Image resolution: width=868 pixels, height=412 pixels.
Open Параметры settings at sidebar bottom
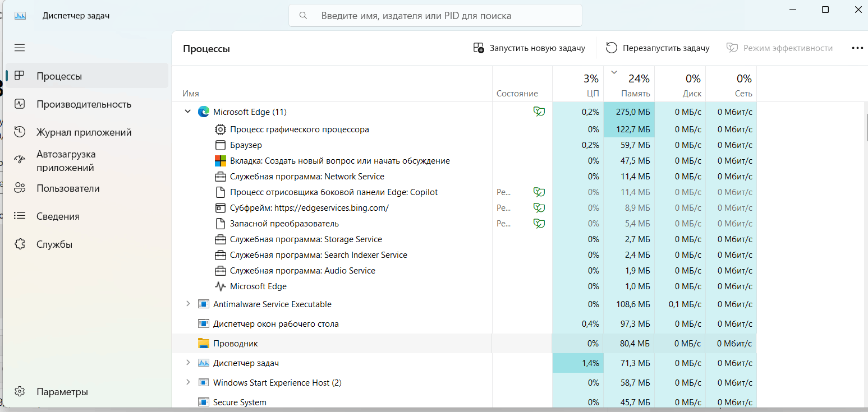pos(87,392)
